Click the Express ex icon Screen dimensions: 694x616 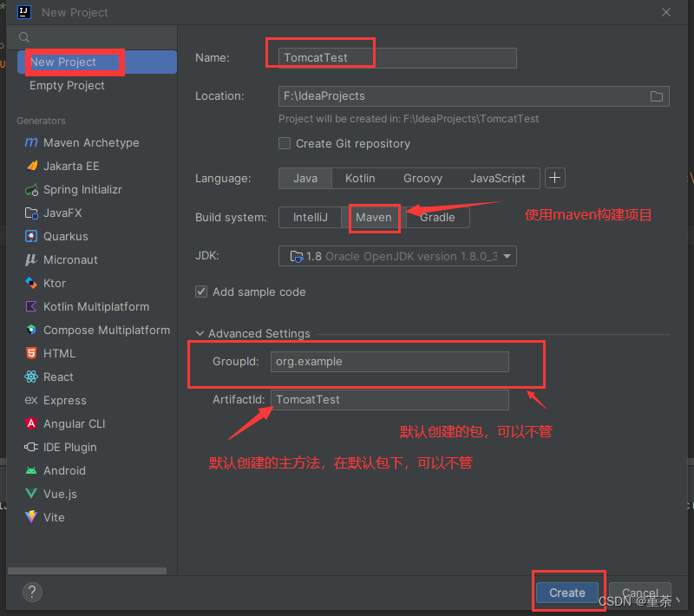point(31,400)
